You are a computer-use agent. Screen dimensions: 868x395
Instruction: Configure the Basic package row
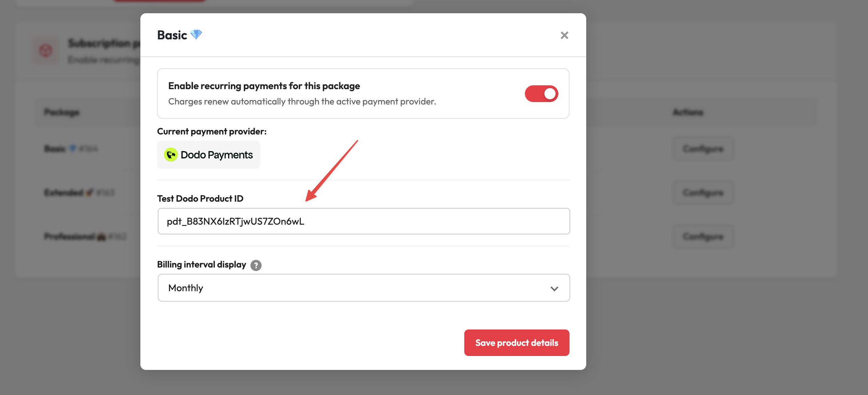point(703,149)
